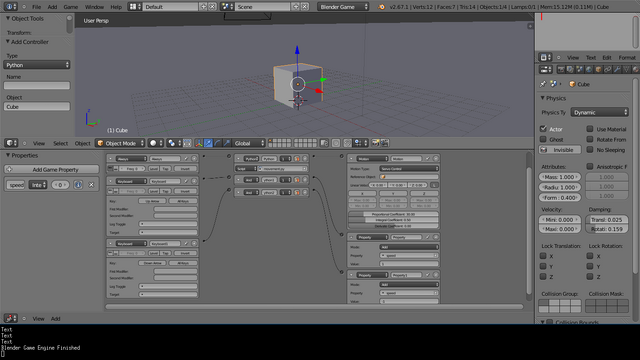Open the Logic editor type selector icon

tap(11, 318)
